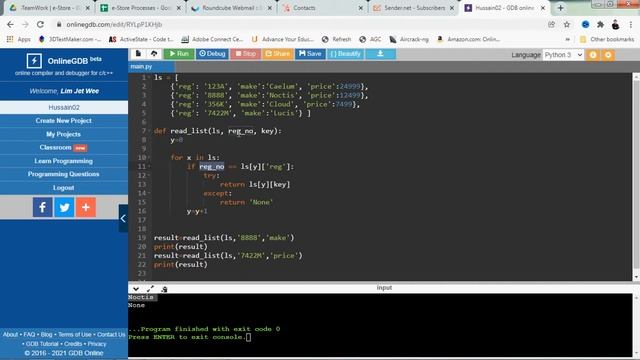Open the FAQ footer link
This screenshot has width=640, height=360.
coord(29,335)
